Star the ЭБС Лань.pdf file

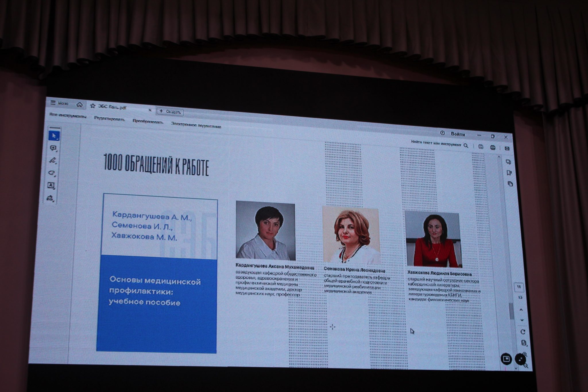(92, 106)
